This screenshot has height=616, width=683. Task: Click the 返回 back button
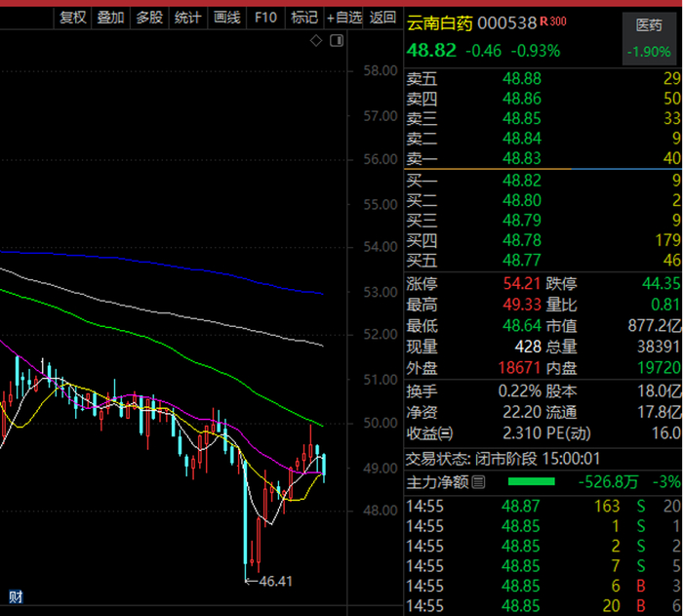tap(382, 18)
